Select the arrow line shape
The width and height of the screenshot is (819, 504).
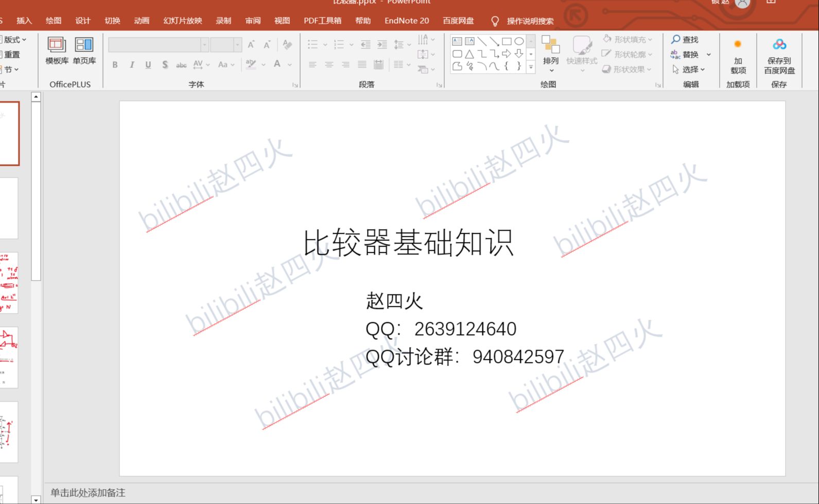click(494, 41)
